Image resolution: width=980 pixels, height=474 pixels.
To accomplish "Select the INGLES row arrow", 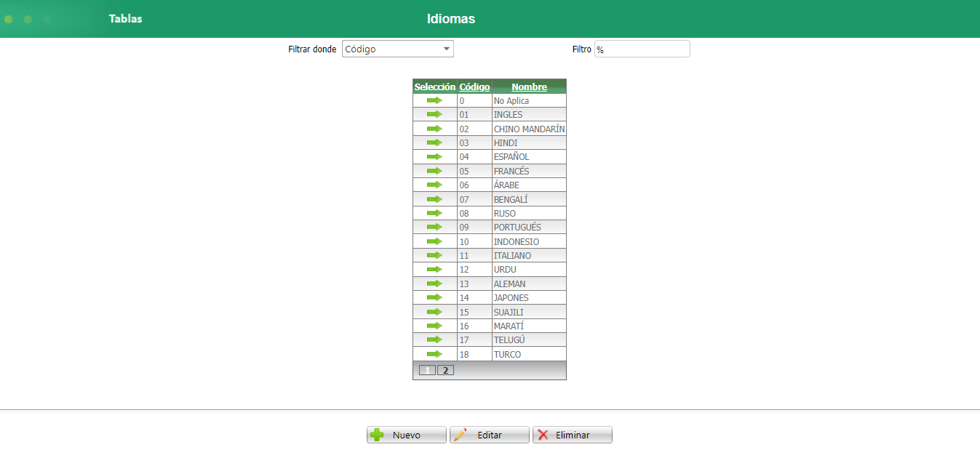I will (434, 114).
